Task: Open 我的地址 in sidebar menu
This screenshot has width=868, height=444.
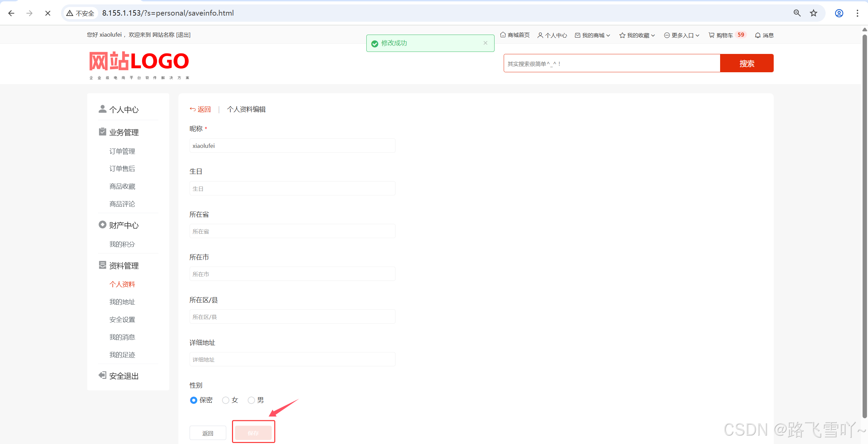Action: point(122,302)
